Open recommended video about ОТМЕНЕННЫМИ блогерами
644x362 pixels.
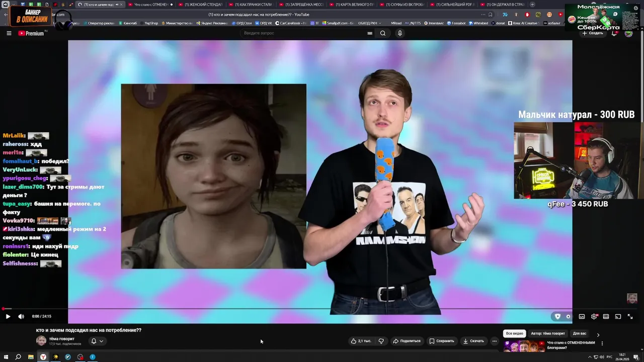(571, 345)
